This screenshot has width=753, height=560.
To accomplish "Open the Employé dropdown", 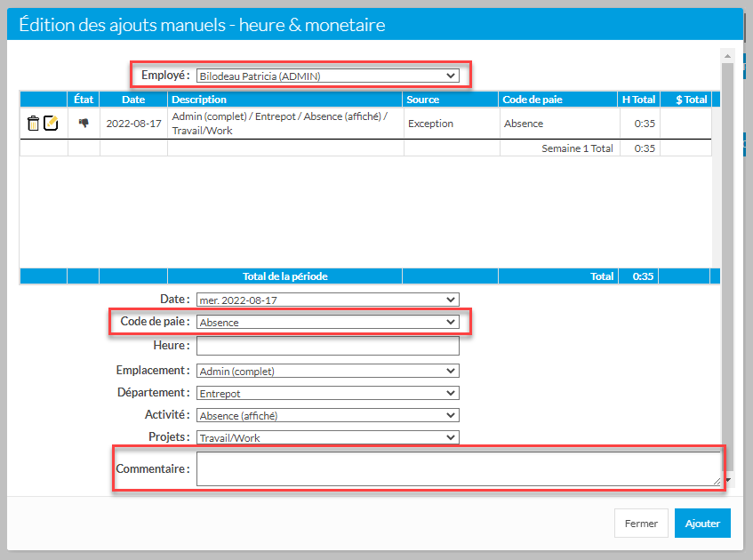I will [327, 76].
